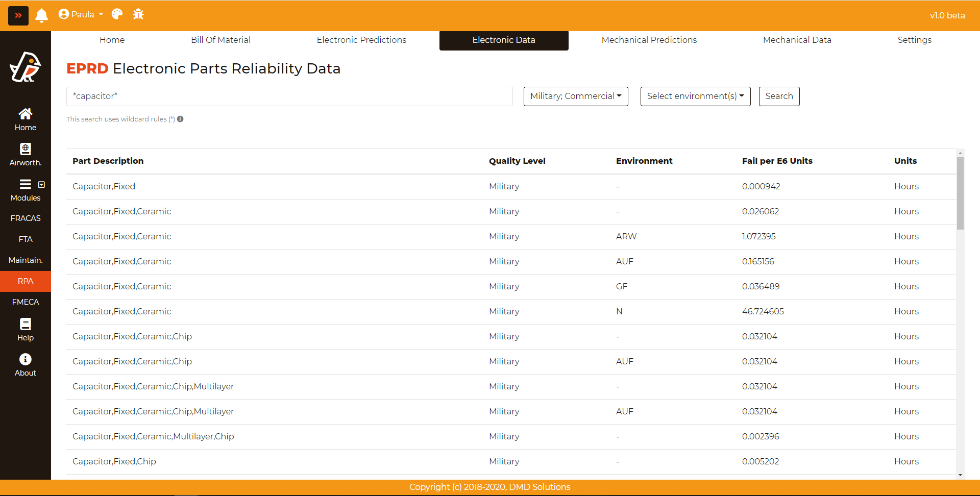
Task: Collapse sidebar with double chevron icon
Action: tap(18, 15)
